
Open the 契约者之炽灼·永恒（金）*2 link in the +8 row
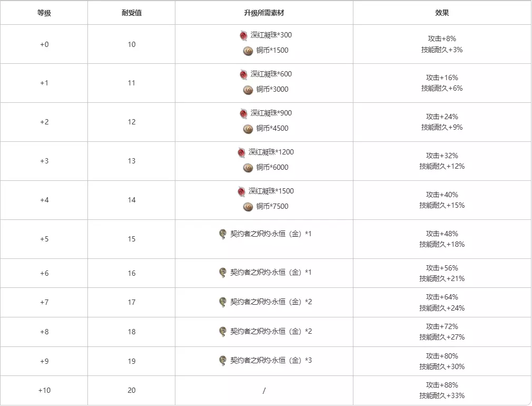[x=271, y=332]
